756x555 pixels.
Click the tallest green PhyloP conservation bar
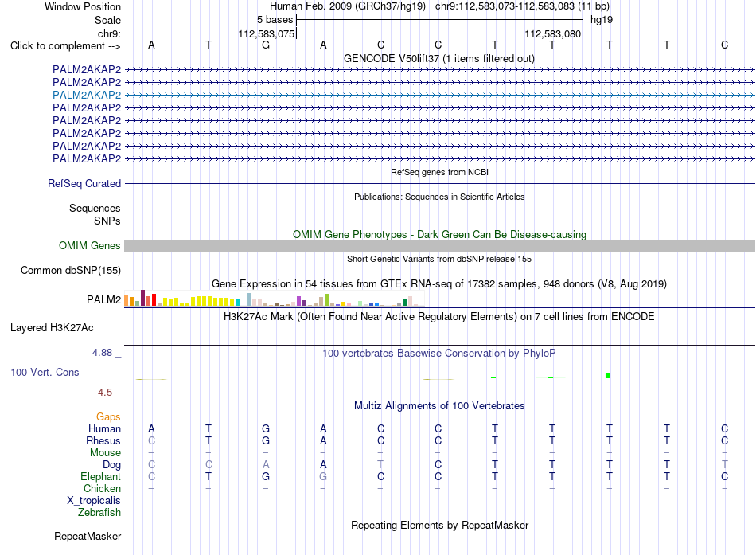coord(608,375)
